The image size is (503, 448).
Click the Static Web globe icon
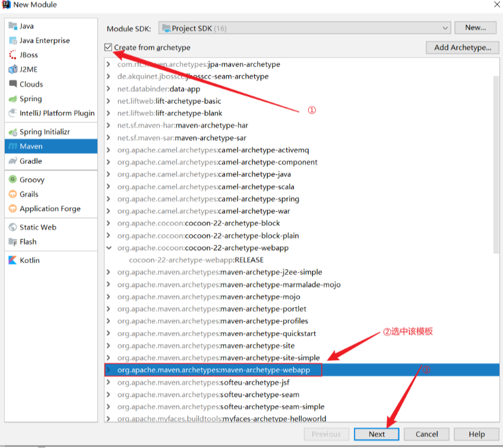[13, 227]
